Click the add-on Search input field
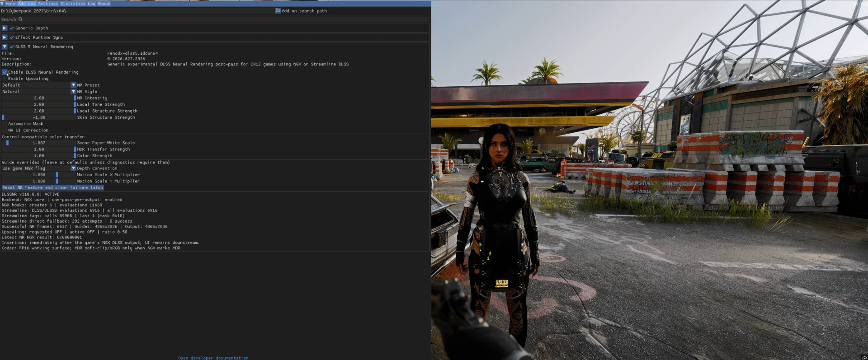Viewport: 868px width, 360px height. (215, 19)
